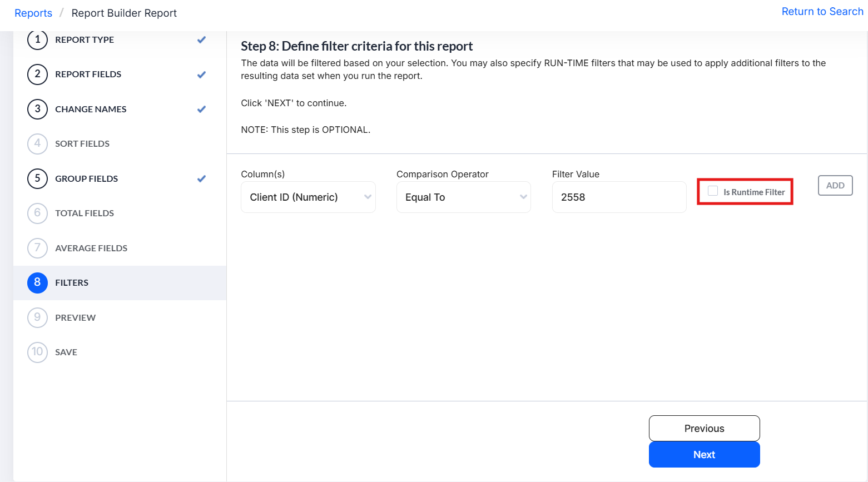Click the Filter Value label
Image resolution: width=868 pixels, height=482 pixels.
click(x=576, y=174)
